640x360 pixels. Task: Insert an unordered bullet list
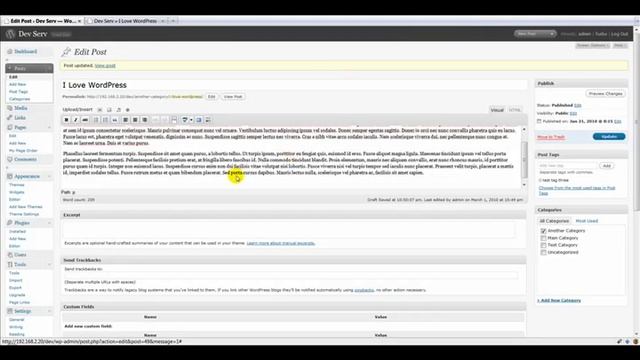96,120
